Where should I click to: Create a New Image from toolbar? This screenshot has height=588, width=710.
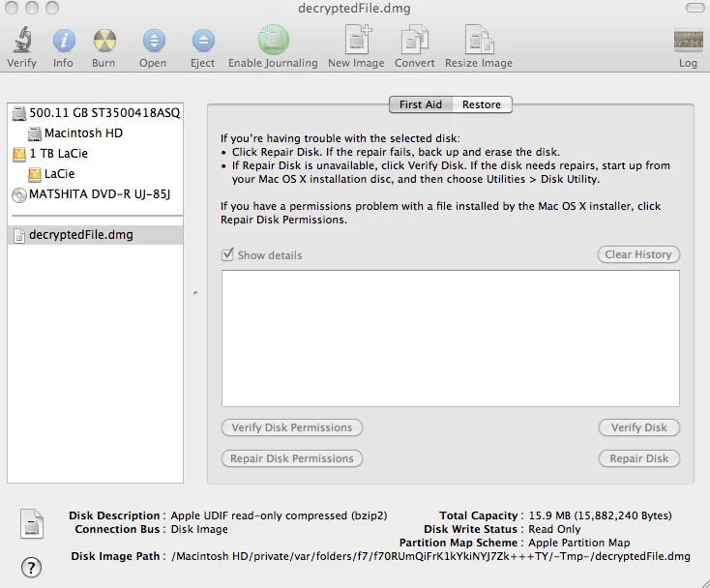click(x=358, y=40)
